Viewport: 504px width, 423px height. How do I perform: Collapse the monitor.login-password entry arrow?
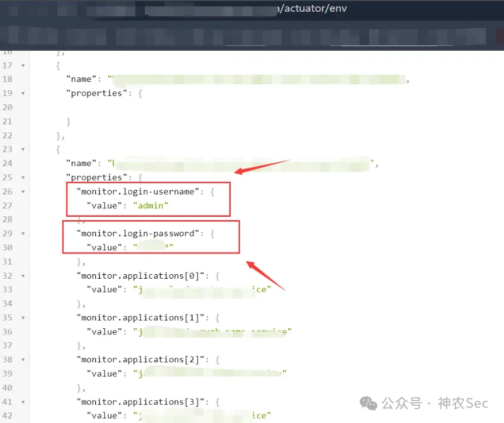pyautogui.click(x=23, y=234)
